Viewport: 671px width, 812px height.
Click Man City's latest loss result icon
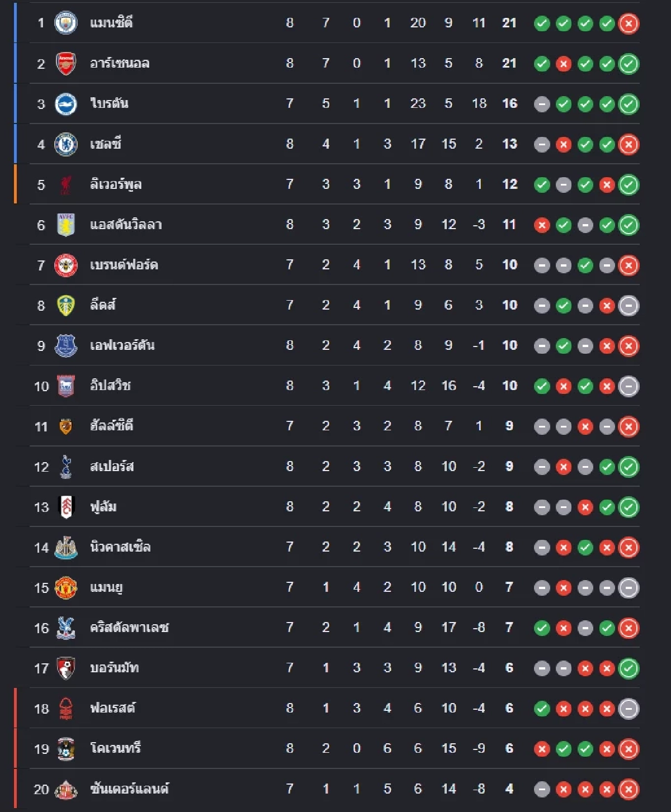(x=629, y=23)
